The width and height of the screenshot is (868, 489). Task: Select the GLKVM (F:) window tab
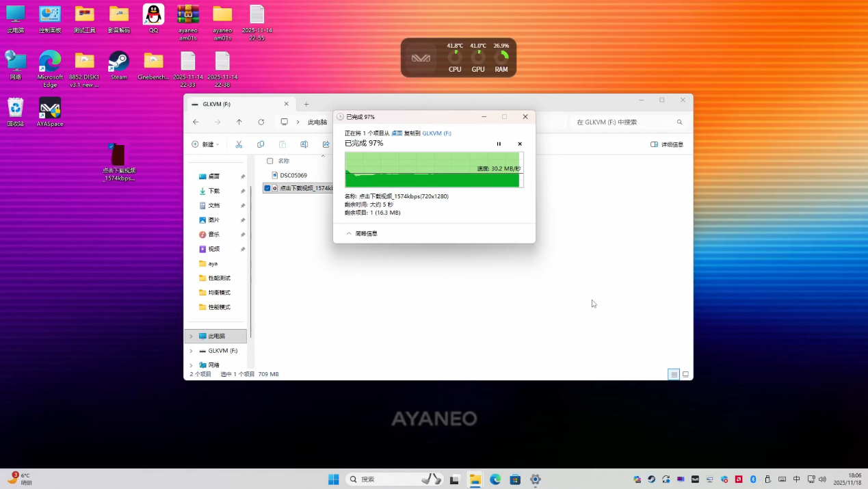[233, 104]
